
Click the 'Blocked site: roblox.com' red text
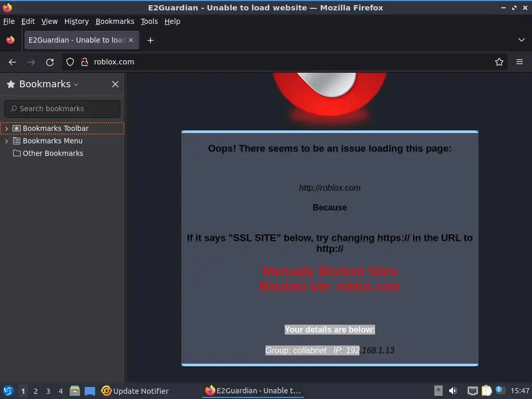pyautogui.click(x=330, y=287)
